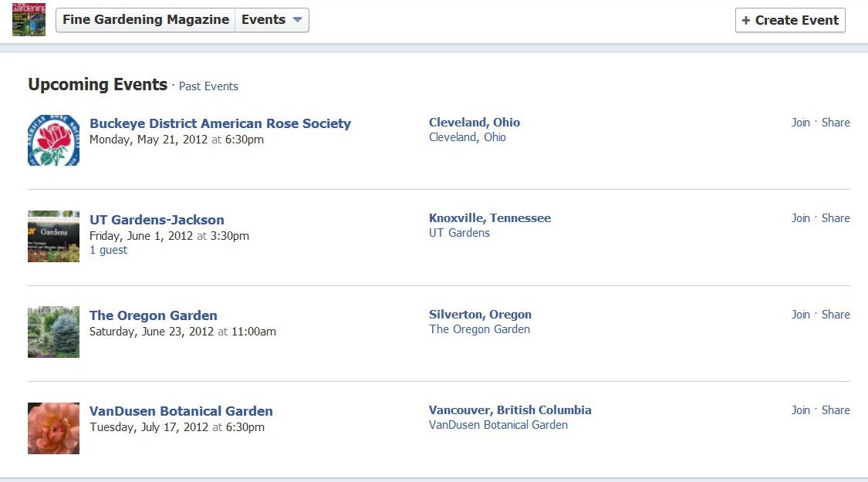Click the Fine Gardening Magazine cover thumbnail
The height and width of the screenshot is (482, 868).
click(29, 19)
